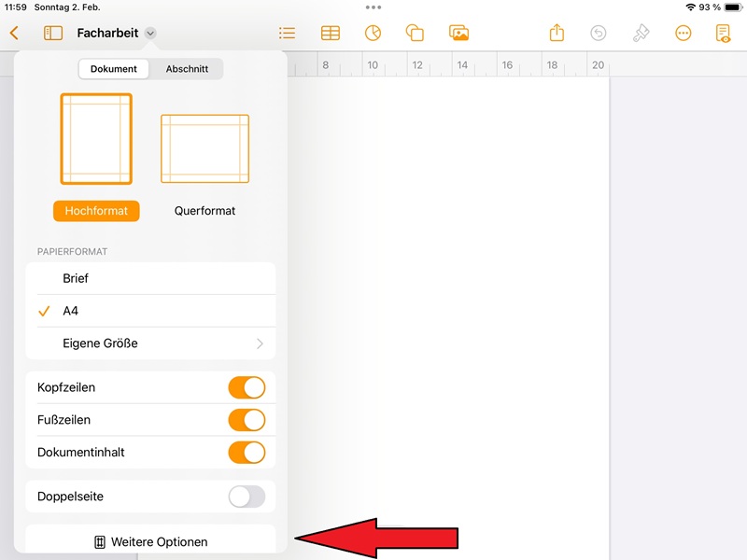The height and width of the screenshot is (560, 747).
Task: Open Eigene Größe settings
Action: point(150,343)
